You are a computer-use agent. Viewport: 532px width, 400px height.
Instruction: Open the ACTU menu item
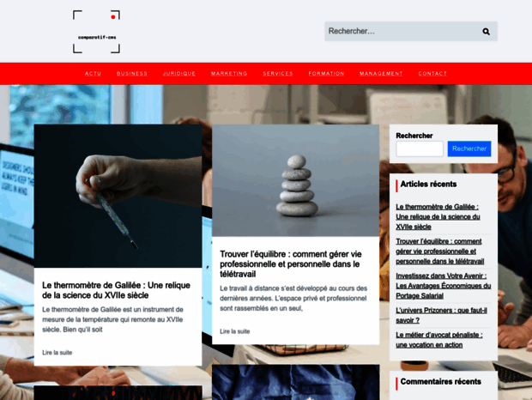click(x=93, y=74)
